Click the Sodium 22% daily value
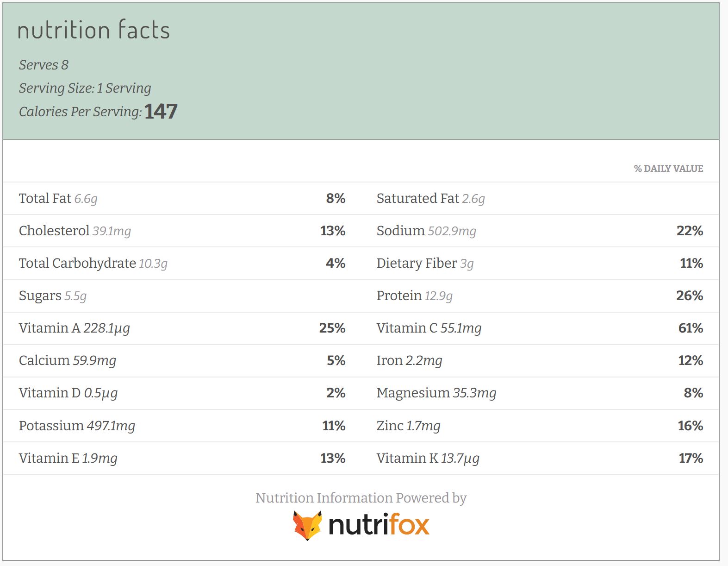The height and width of the screenshot is (566, 728). pyautogui.click(x=690, y=231)
